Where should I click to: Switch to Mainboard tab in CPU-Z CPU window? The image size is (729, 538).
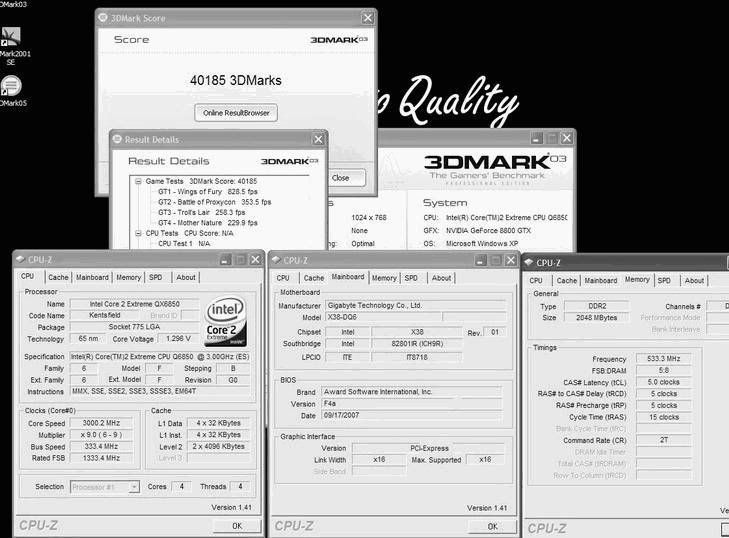coord(92,277)
